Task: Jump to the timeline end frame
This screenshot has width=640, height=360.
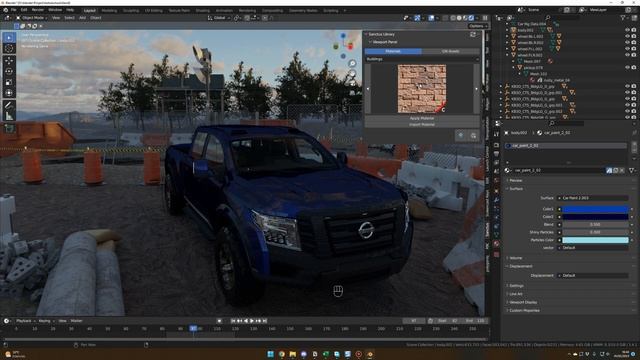Action: [x=264, y=321]
